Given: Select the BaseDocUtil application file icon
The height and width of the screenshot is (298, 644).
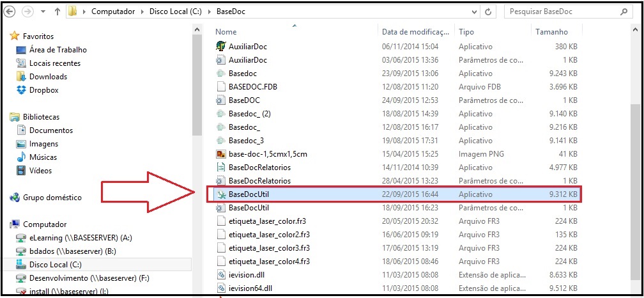Looking at the screenshot, I should (x=221, y=194).
